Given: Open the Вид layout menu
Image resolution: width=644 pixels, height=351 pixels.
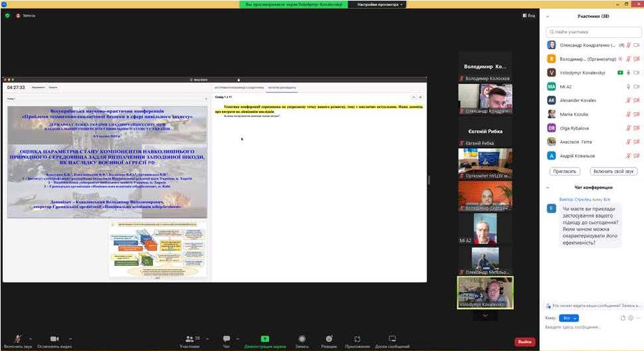Looking at the screenshot, I should click(x=528, y=15).
